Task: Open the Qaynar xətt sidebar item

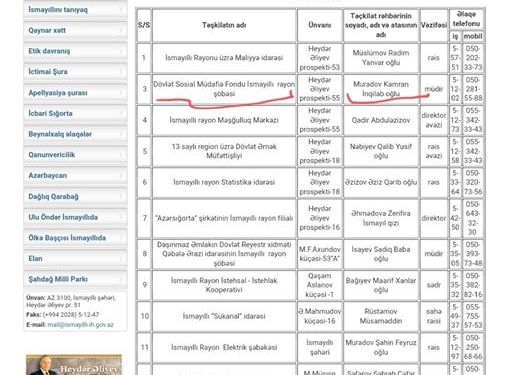Action: pyautogui.click(x=75, y=30)
